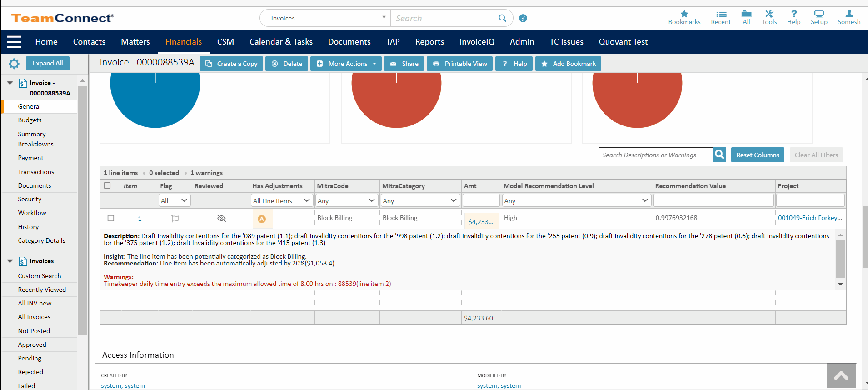The width and height of the screenshot is (868, 390).
Task: Open the Help question mark in header
Action: point(793,14)
